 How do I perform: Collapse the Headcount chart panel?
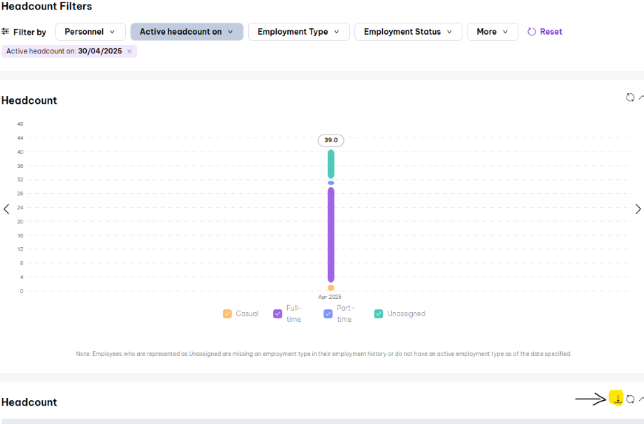(641, 97)
